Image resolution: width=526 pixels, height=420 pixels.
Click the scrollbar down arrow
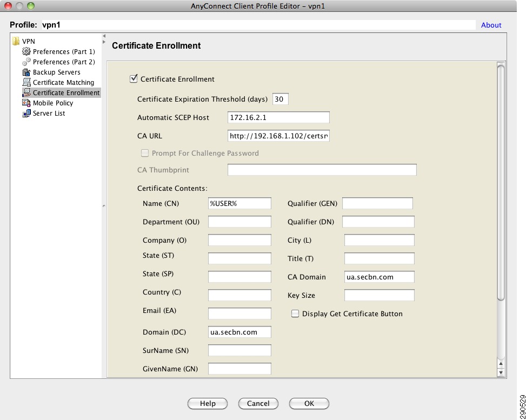point(501,372)
